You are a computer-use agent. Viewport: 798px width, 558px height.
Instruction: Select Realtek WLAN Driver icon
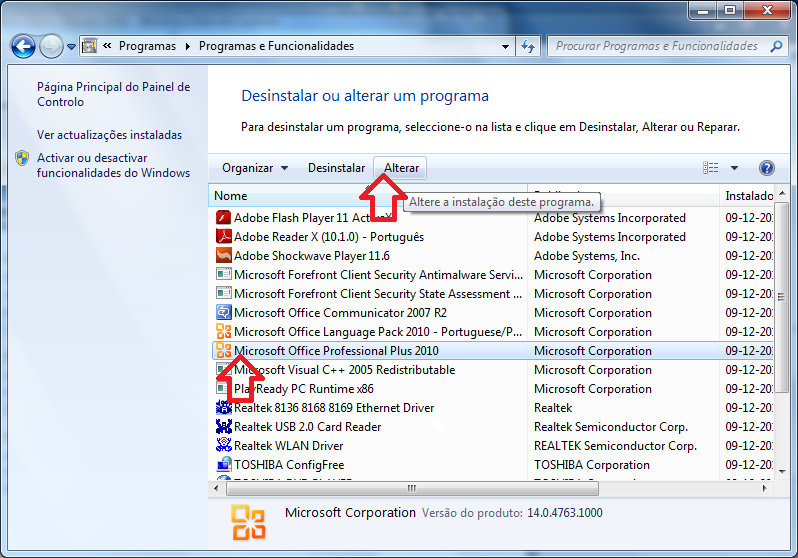pos(223,445)
